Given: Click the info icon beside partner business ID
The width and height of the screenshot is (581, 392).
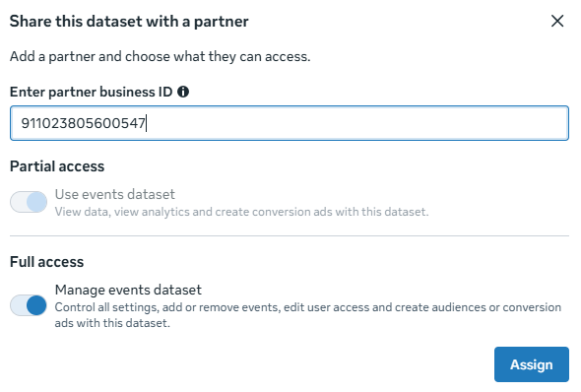Looking at the screenshot, I should (x=183, y=92).
